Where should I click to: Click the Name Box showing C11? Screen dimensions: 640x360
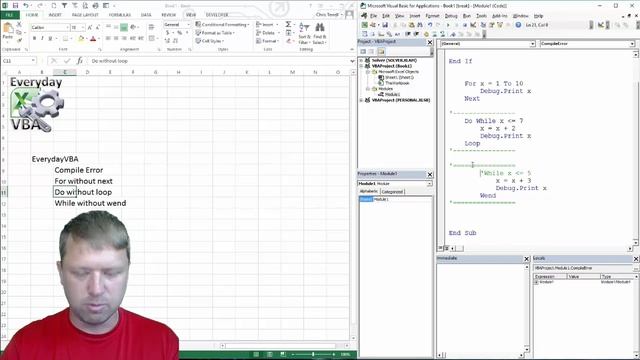coord(19,61)
